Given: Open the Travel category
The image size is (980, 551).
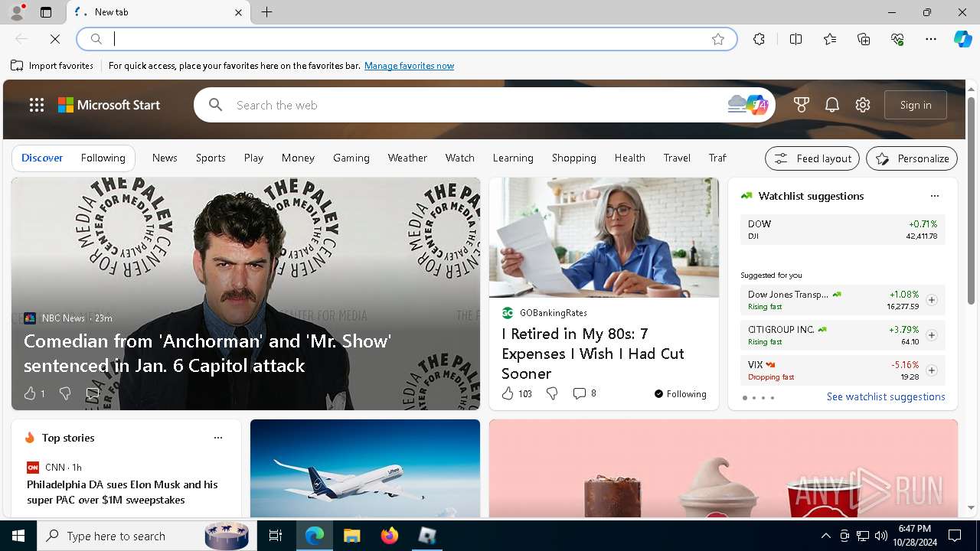Looking at the screenshot, I should (677, 158).
